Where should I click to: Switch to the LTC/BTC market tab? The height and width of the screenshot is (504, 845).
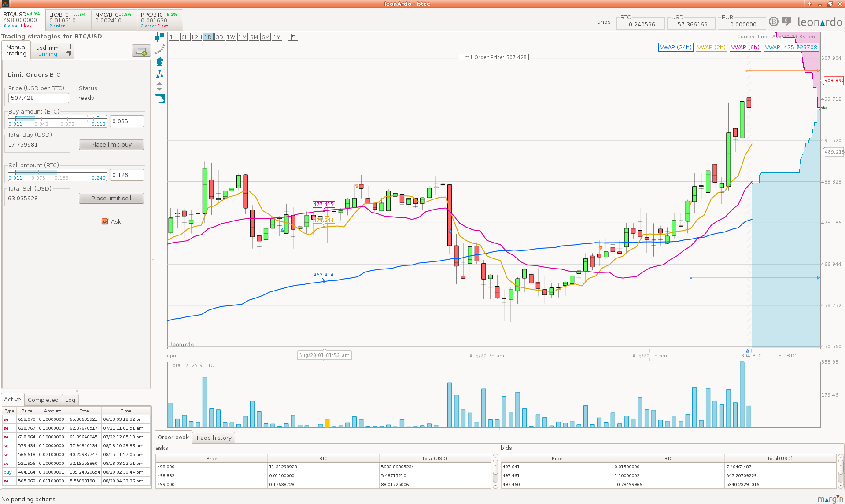tap(68, 20)
